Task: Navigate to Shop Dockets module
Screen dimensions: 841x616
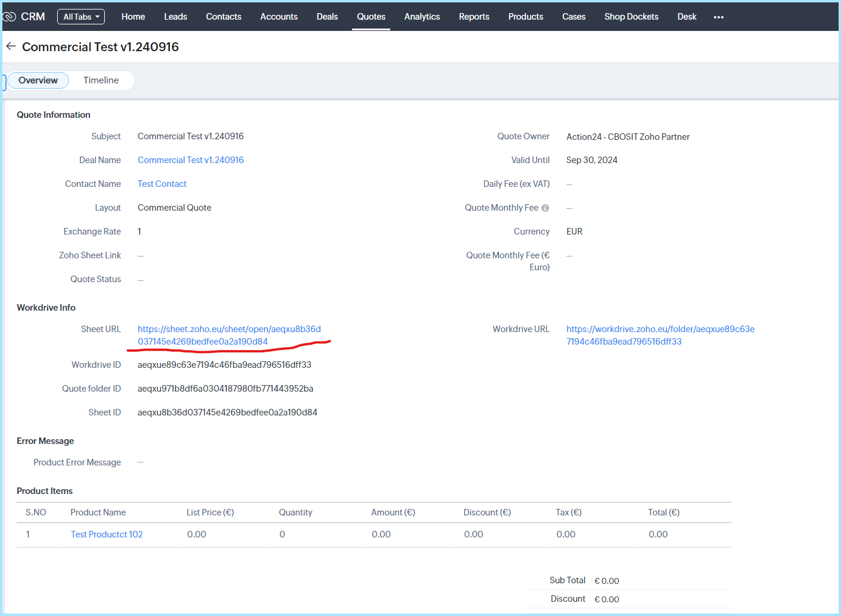Action: click(631, 17)
